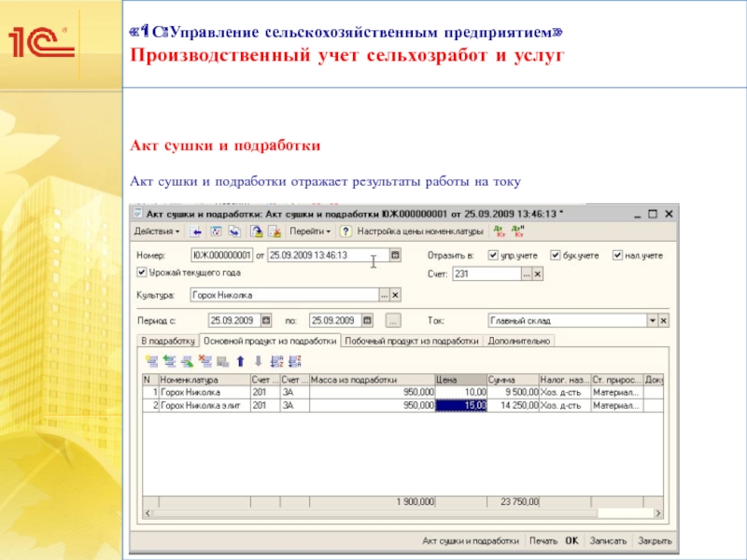Image resolution: width=747 pixels, height=560 pixels.
Task: Open the calendar next to document date 13:46:13
Action: point(395,255)
